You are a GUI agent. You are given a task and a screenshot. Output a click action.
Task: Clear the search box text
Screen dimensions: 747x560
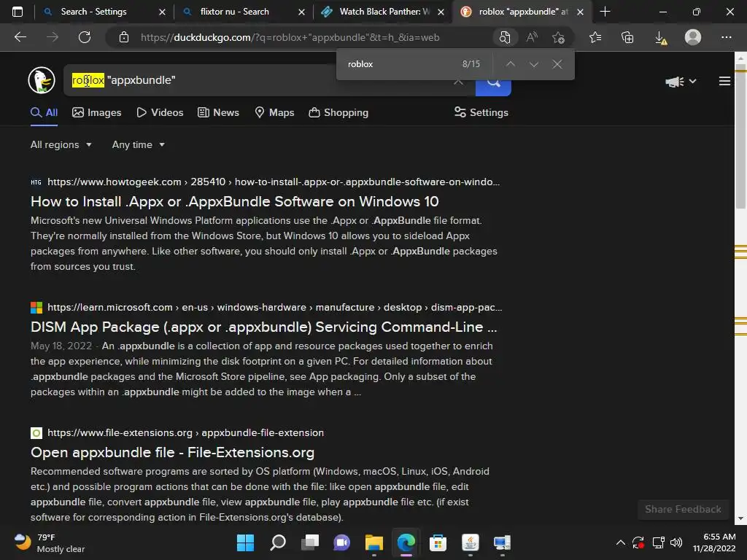458,81
